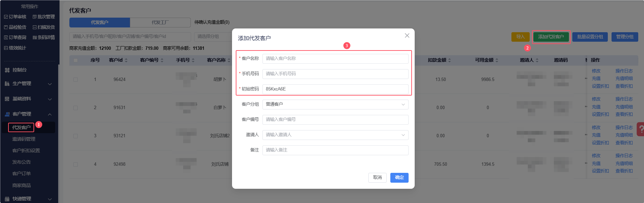Click the customer search input box
The width and height of the screenshot is (644, 203).
click(x=130, y=37)
